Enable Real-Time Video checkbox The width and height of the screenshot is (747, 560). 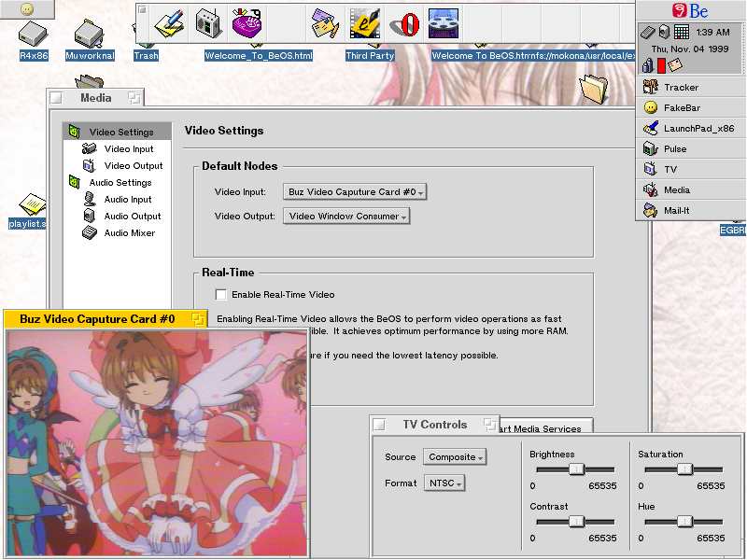click(x=221, y=295)
